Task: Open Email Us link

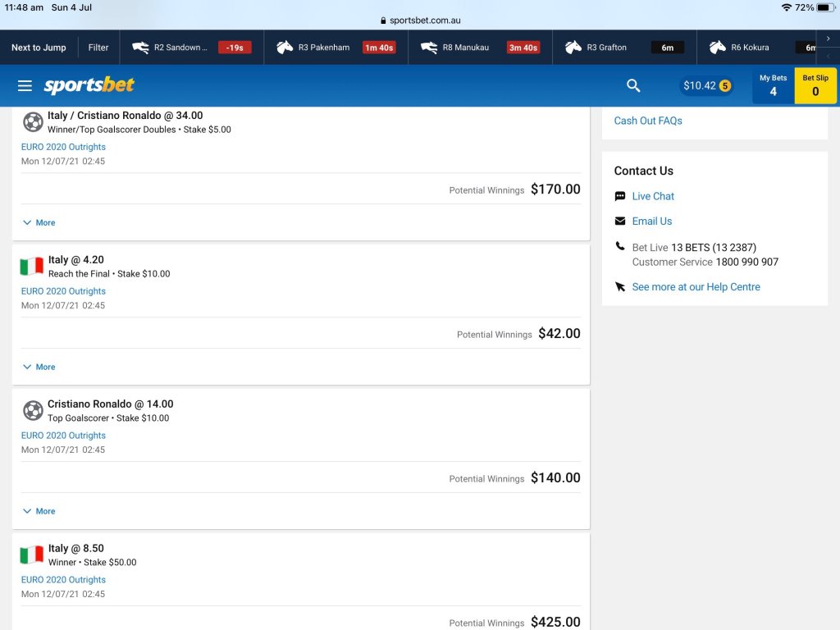Action: [x=652, y=221]
